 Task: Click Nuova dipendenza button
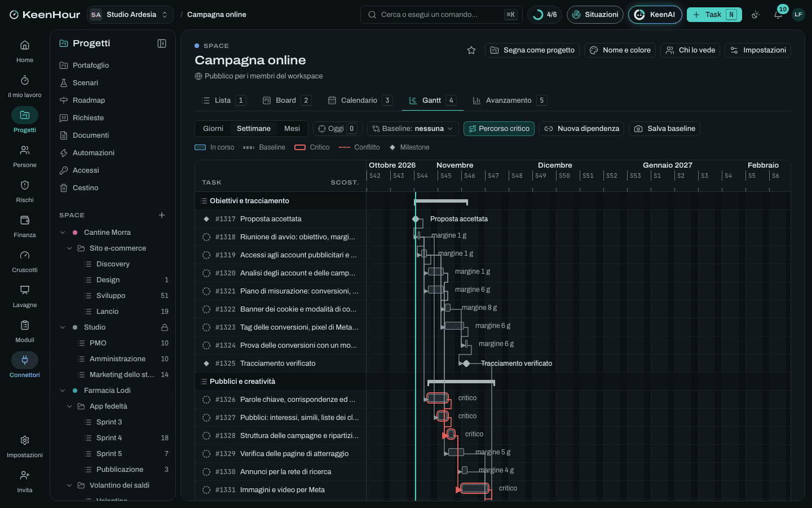pos(581,129)
